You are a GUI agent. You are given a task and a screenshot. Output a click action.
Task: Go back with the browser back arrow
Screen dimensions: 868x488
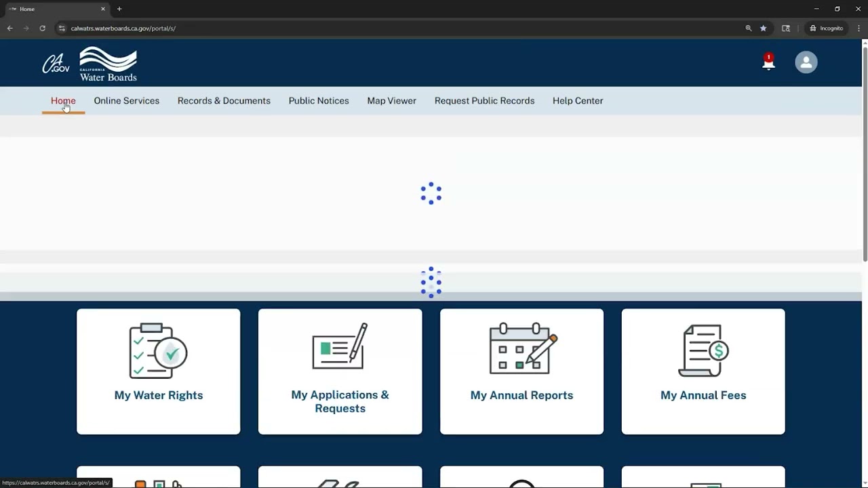pos(9,28)
